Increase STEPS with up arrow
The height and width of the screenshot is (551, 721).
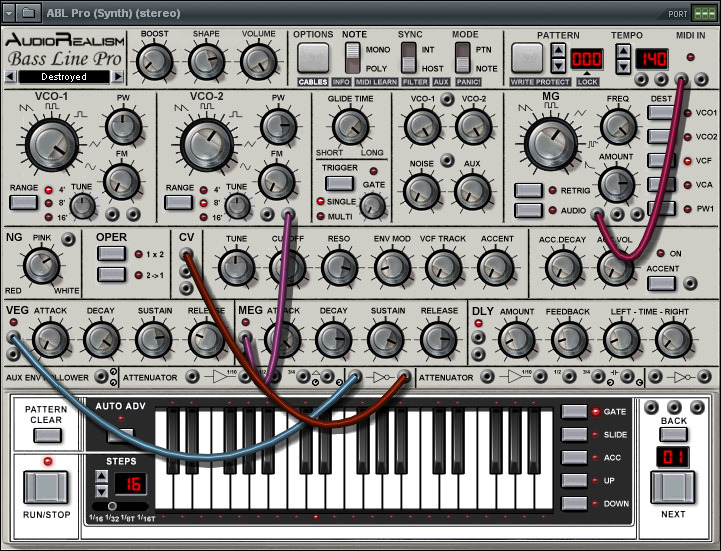(x=102, y=476)
